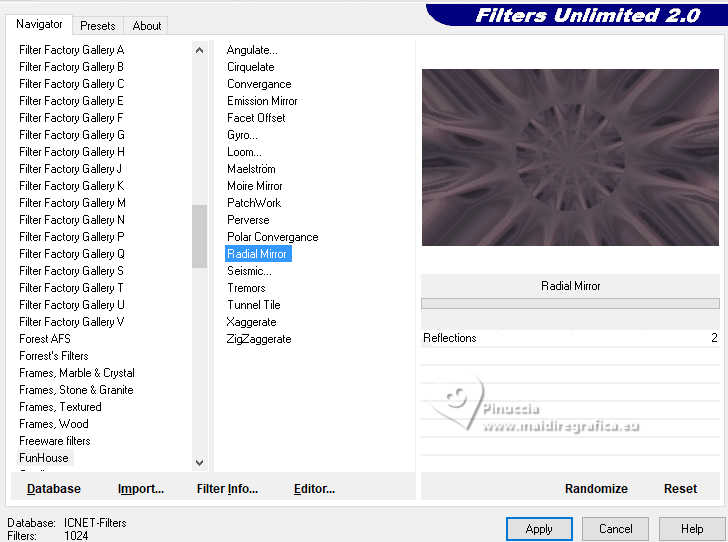Select Filter Factory Gallery U category
Viewport: 728px width, 542px height.
click(72, 305)
